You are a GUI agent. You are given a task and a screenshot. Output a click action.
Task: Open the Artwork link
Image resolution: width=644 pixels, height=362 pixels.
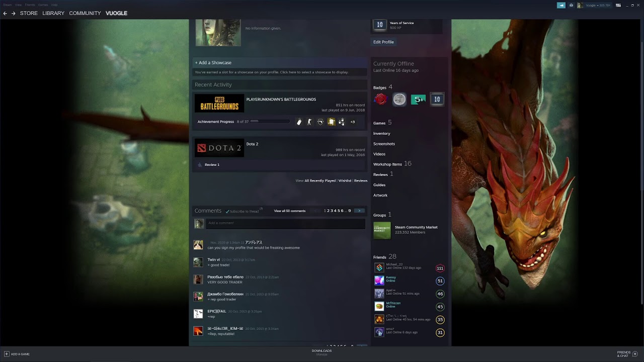tap(380, 196)
